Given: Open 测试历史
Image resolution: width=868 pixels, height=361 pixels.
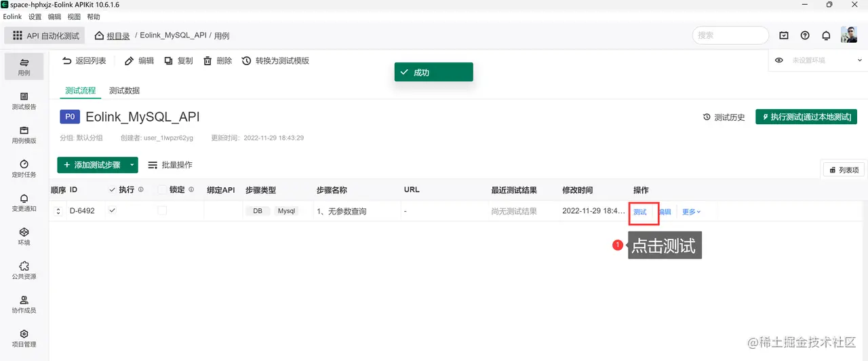Looking at the screenshot, I should pos(724,117).
